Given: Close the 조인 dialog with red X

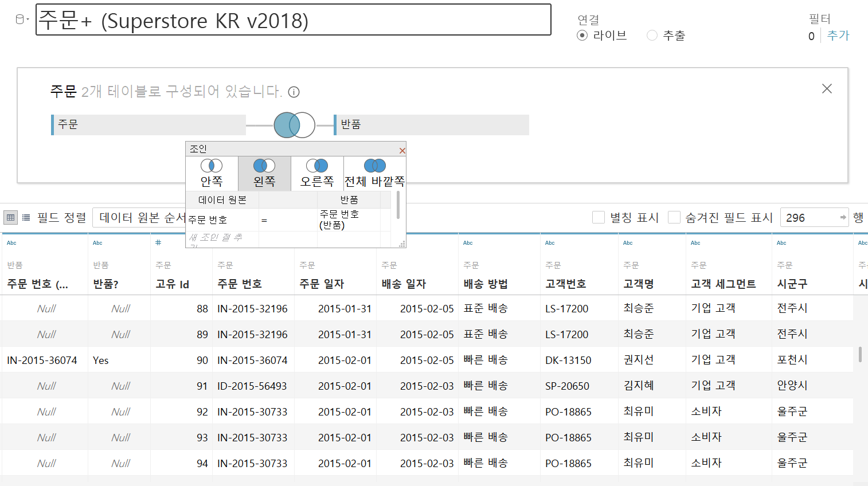Looking at the screenshot, I should [402, 150].
